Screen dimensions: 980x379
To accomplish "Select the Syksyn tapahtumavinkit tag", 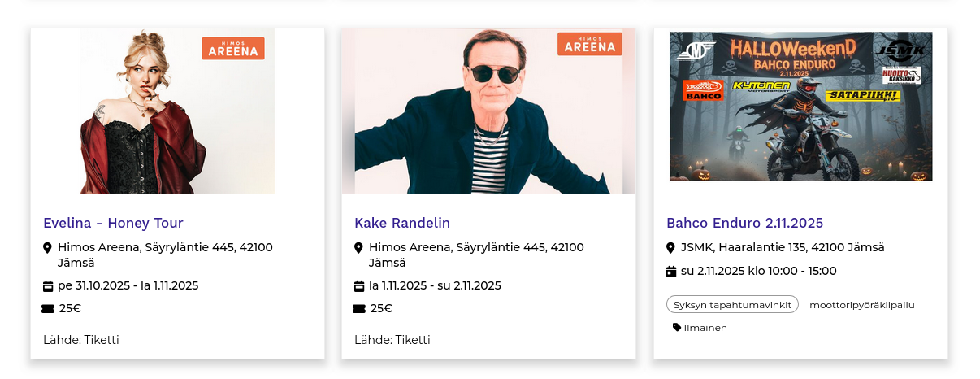I will 732,304.
